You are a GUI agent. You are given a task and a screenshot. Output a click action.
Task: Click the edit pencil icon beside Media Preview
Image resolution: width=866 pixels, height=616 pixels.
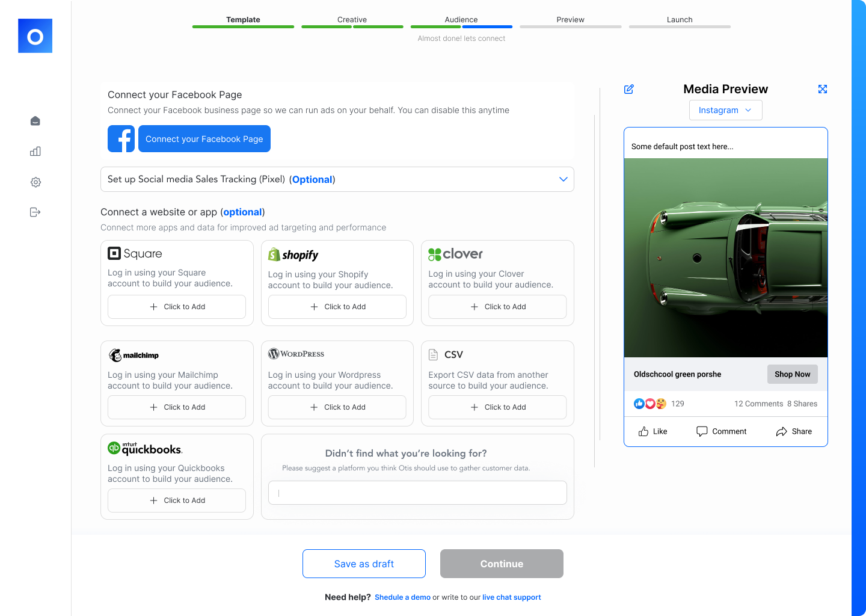pyautogui.click(x=629, y=89)
